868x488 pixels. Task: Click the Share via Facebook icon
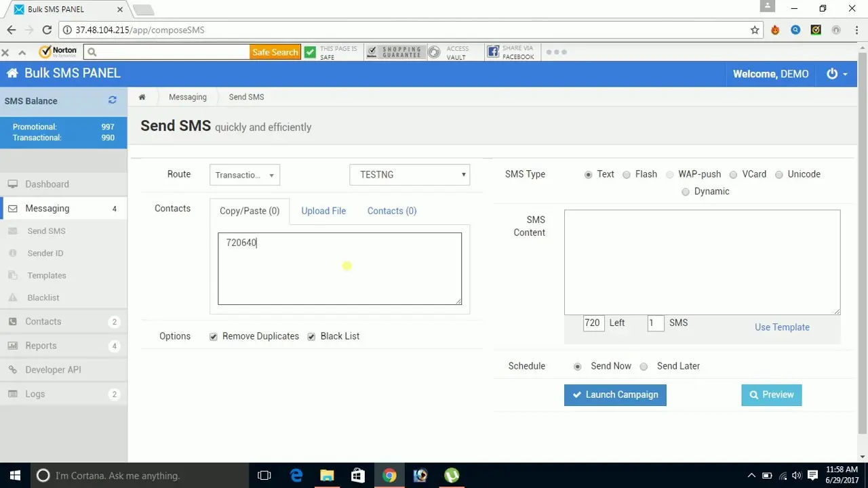click(493, 52)
